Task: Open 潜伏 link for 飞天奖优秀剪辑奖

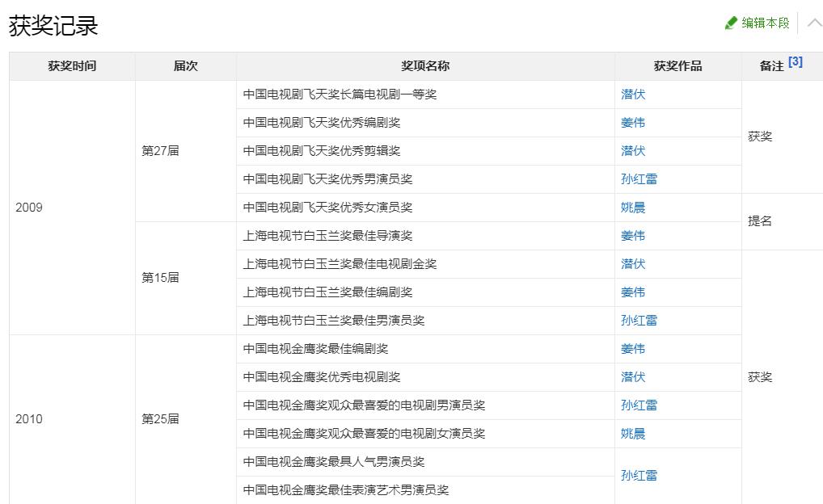Action: [633, 150]
